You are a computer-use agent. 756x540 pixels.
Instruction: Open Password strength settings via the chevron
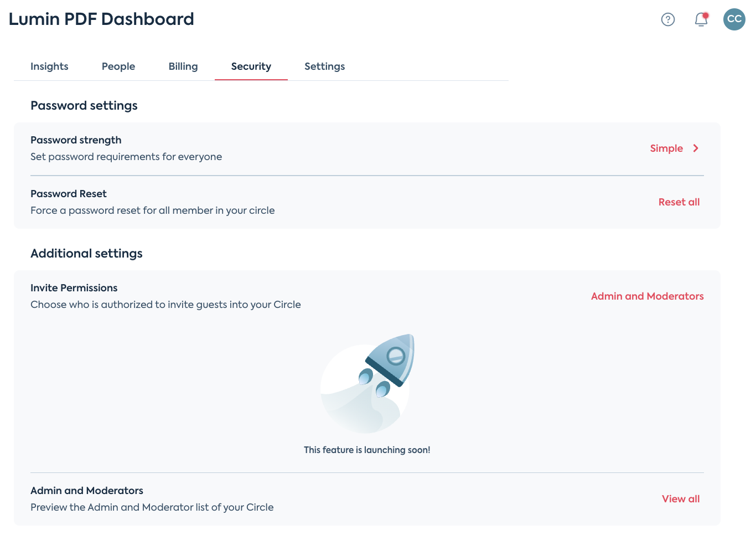(696, 148)
